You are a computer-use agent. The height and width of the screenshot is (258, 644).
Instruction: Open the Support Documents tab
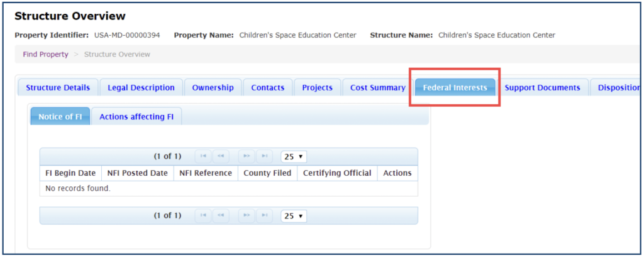point(542,88)
